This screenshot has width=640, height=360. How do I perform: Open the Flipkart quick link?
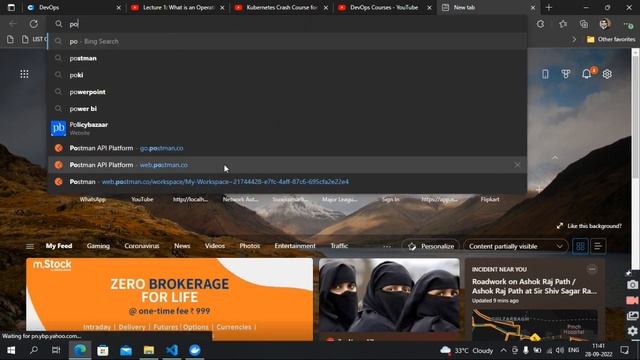[490, 199]
